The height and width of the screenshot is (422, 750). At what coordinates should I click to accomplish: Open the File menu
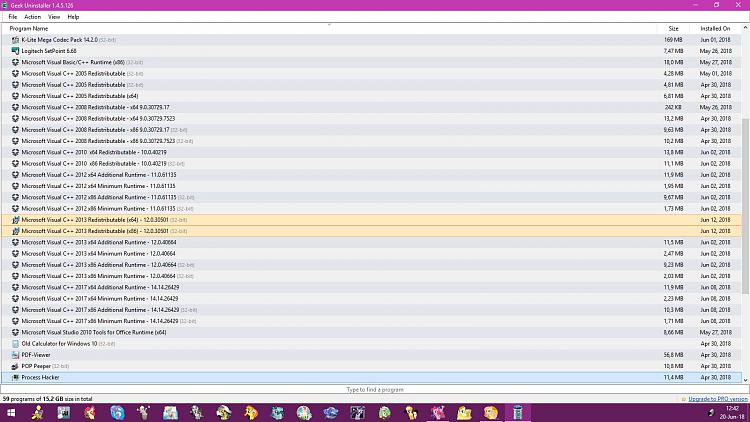point(13,17)
